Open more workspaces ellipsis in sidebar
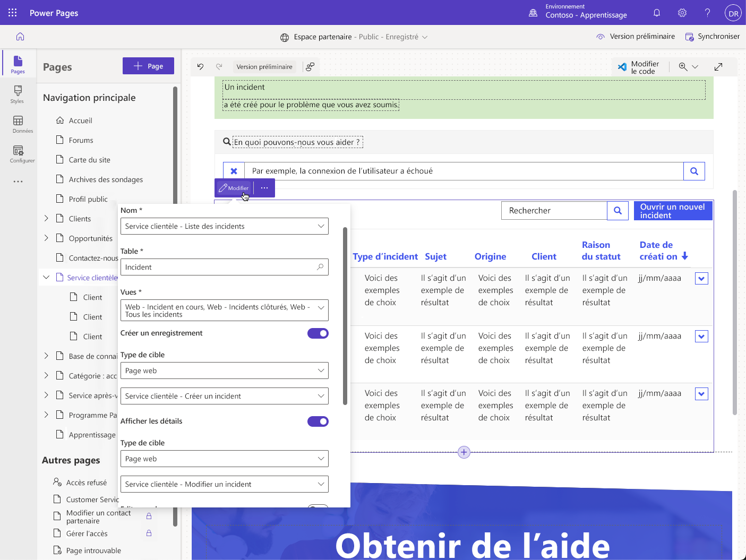This screenshot has width=746, height=560. pos(18,182)
